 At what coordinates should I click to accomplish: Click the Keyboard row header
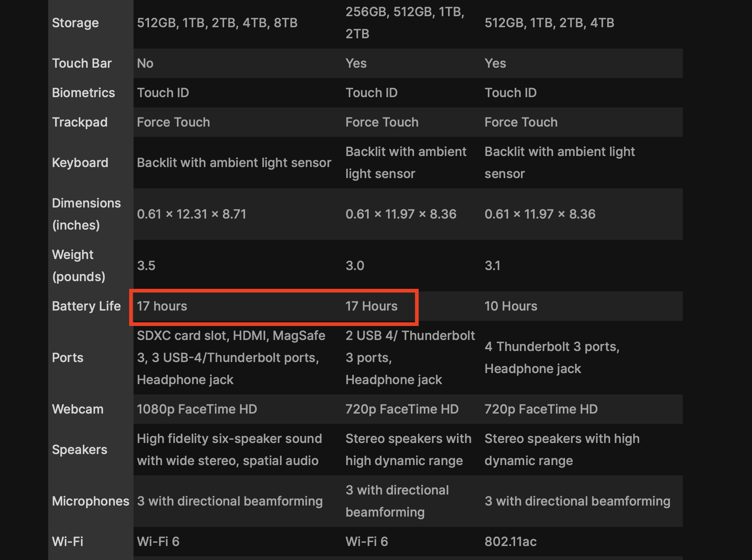80,163
